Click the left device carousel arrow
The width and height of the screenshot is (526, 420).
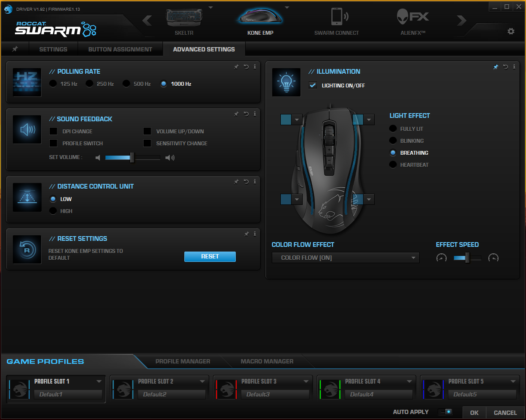tap(147, 20)
